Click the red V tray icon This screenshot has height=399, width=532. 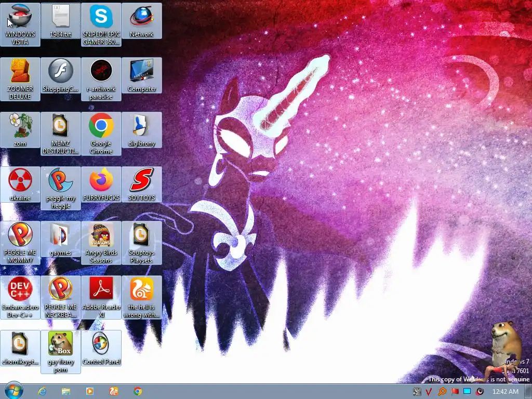pyautogui.click(x=429, y=392)
